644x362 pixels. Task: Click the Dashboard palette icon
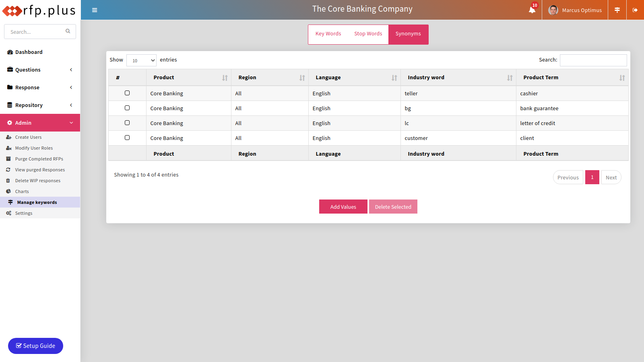coord(10,52)
